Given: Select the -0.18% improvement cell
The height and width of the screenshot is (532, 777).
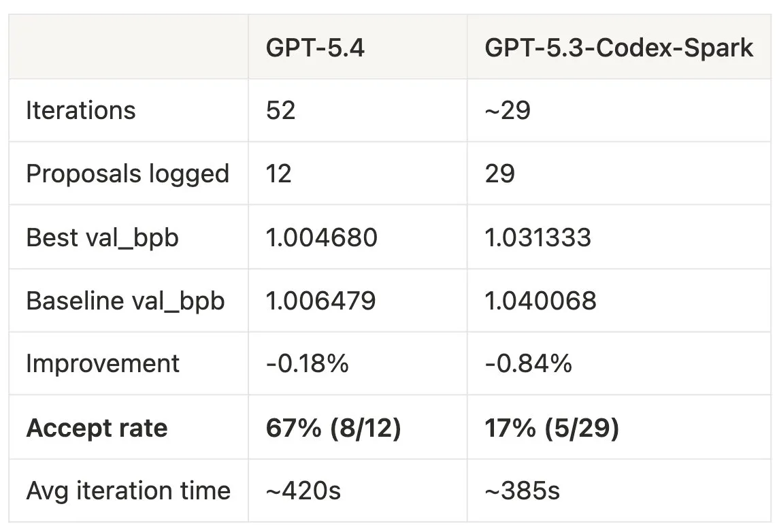Looking at the screenshot, I should [307, 363].
